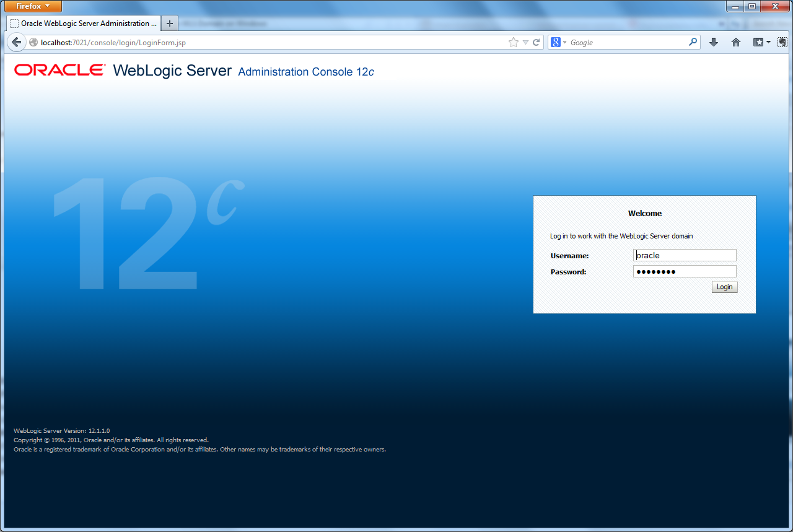Viewport: 793px width, 532px height.
Task: Maximize the Firefox window
Action: pos(752,6)
